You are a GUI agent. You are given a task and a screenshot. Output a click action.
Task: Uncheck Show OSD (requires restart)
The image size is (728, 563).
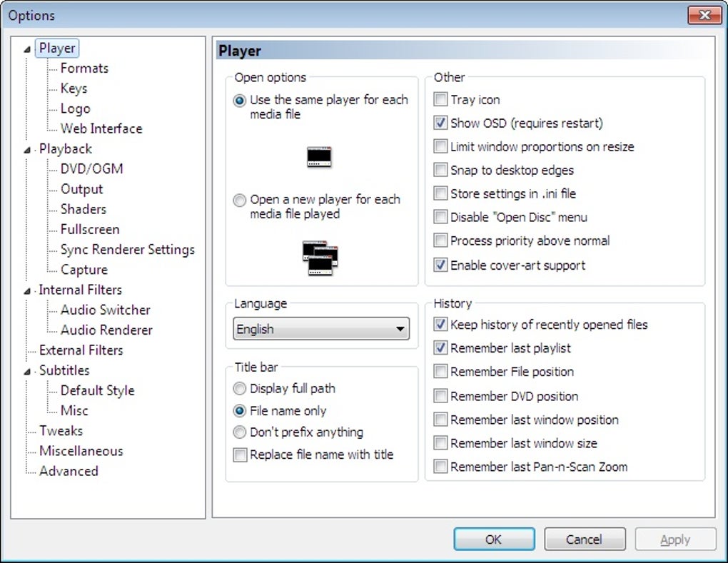coord(441,123)
